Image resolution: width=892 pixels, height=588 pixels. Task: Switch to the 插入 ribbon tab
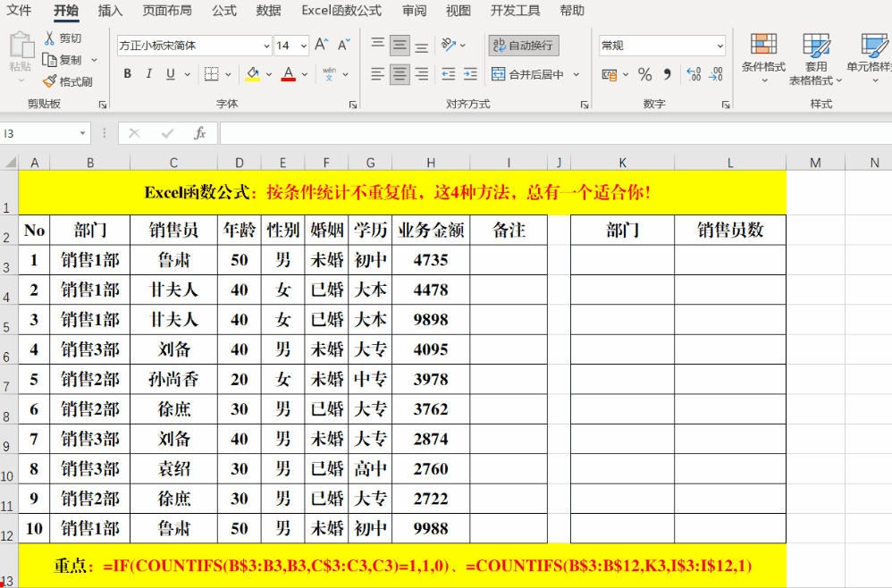(110, 11)
